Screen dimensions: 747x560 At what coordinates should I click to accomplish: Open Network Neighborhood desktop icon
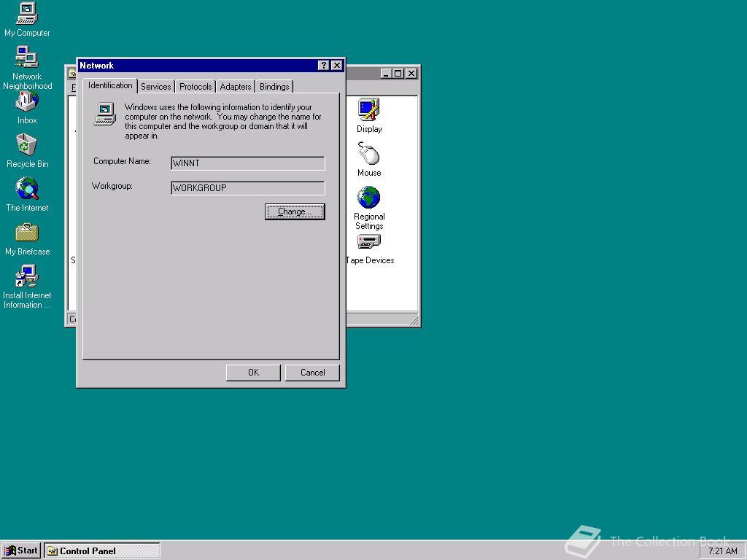[x=27, y=68]
